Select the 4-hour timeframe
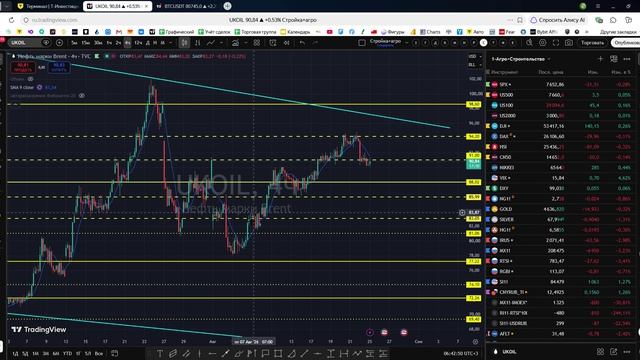Screen dimensions: 640x360 [x=127, y=42]
